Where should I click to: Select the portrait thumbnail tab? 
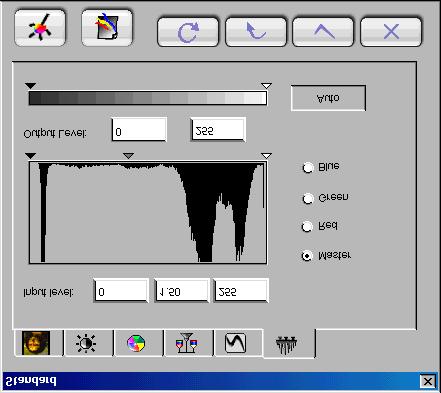(x=36, y=343)
